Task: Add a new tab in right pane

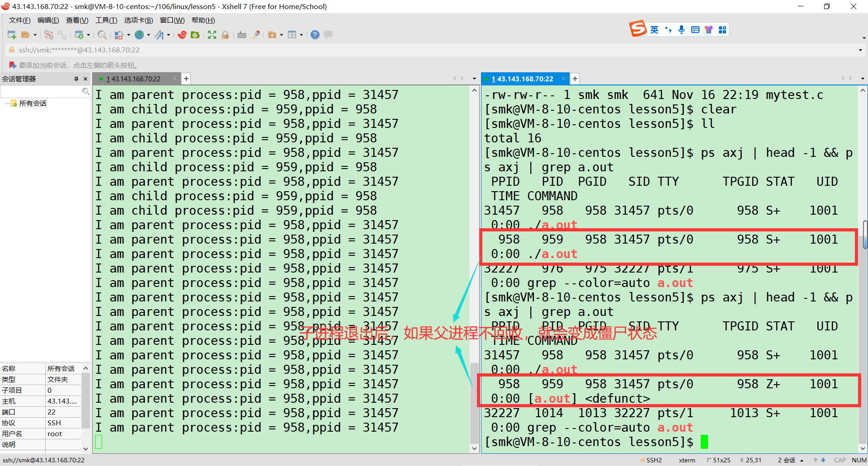Action: (x=575, y=79)
